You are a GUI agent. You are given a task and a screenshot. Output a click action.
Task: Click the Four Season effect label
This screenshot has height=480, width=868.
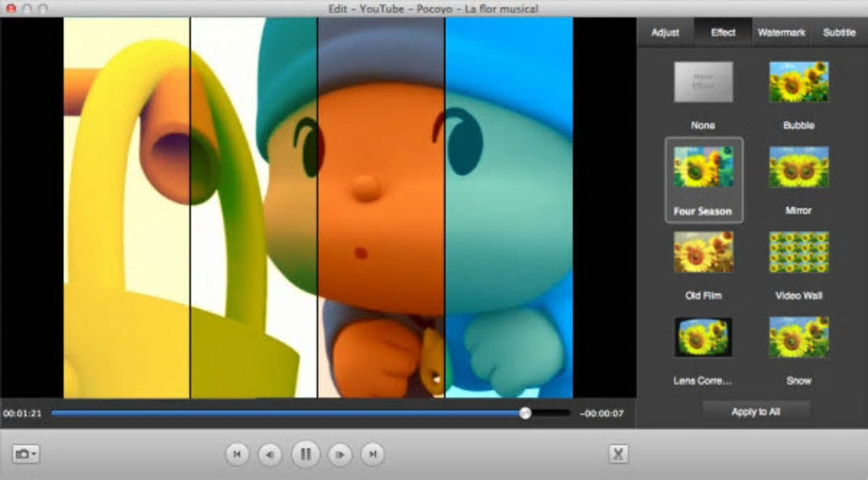click(x=702, y=211)
